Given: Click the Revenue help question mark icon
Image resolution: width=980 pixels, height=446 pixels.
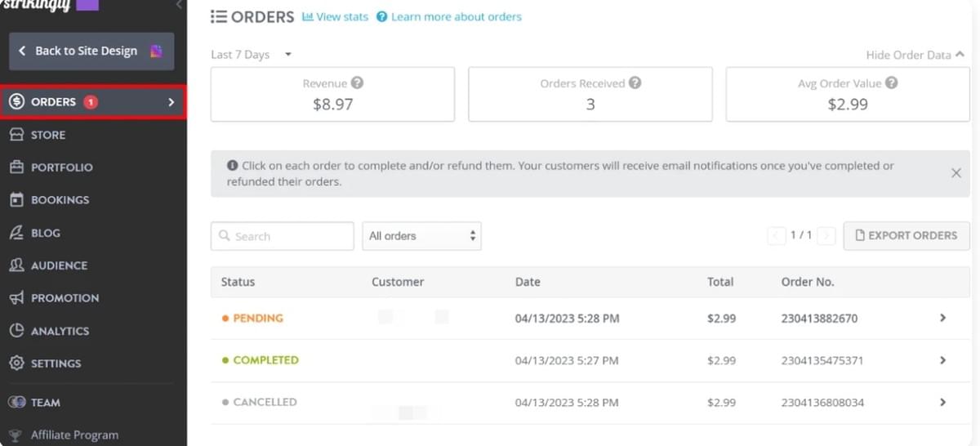Looking at the screenshot, I should [357, 83].
